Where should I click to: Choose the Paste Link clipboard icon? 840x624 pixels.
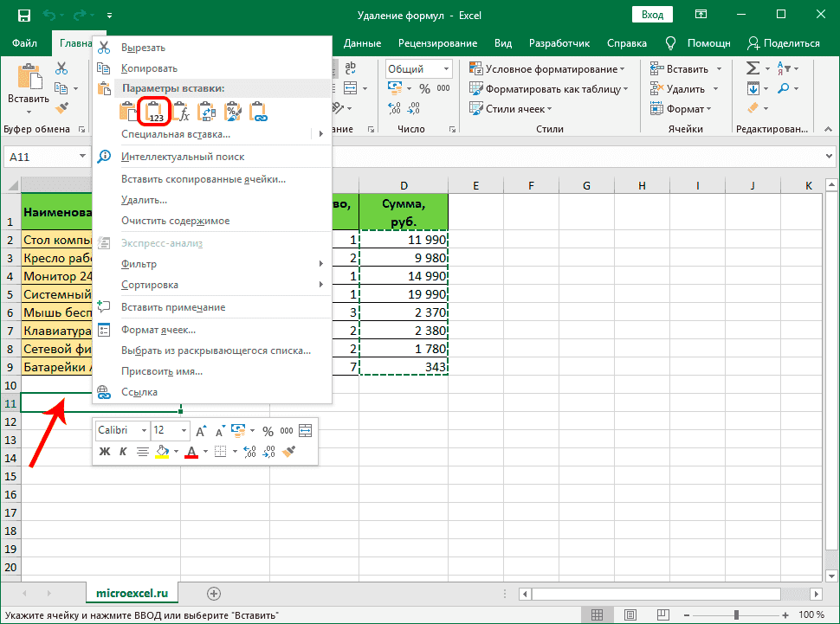click(x=259, y=111)
